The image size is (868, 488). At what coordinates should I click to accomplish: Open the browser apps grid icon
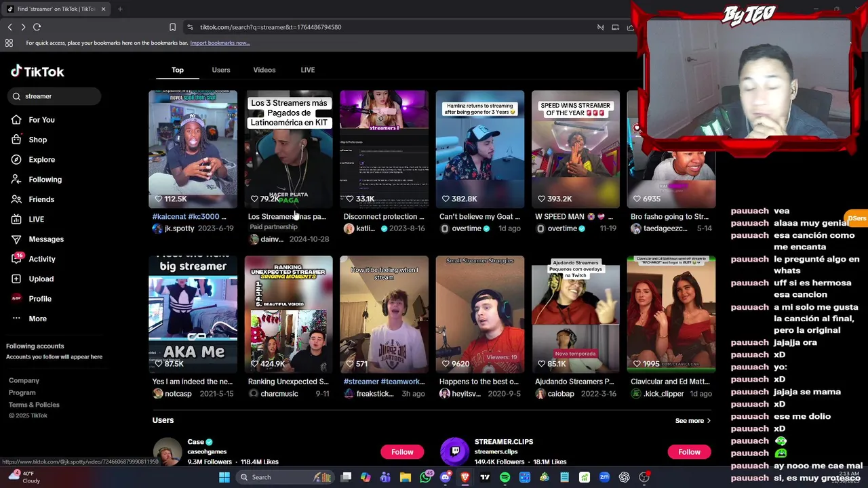9,43
